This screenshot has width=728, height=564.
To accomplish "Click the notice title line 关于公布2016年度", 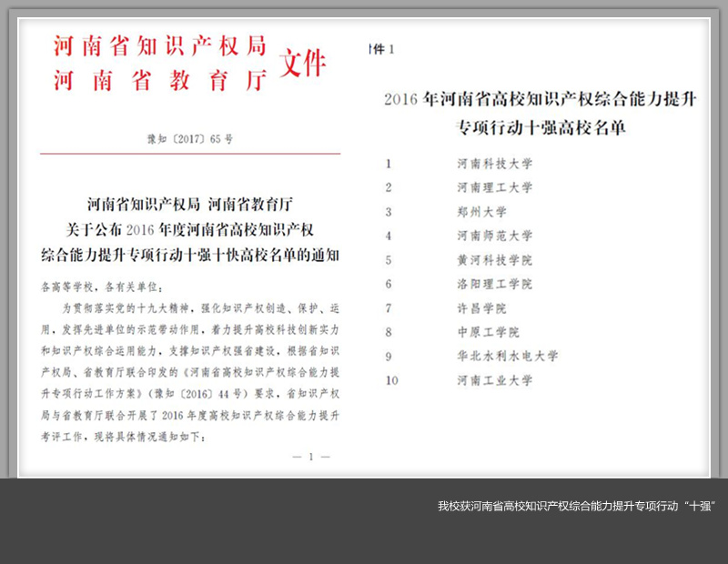I will 190,227.
